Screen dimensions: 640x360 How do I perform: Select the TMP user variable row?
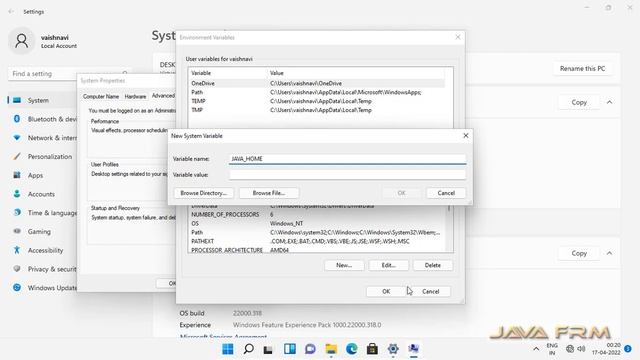(x=317, y=110)
